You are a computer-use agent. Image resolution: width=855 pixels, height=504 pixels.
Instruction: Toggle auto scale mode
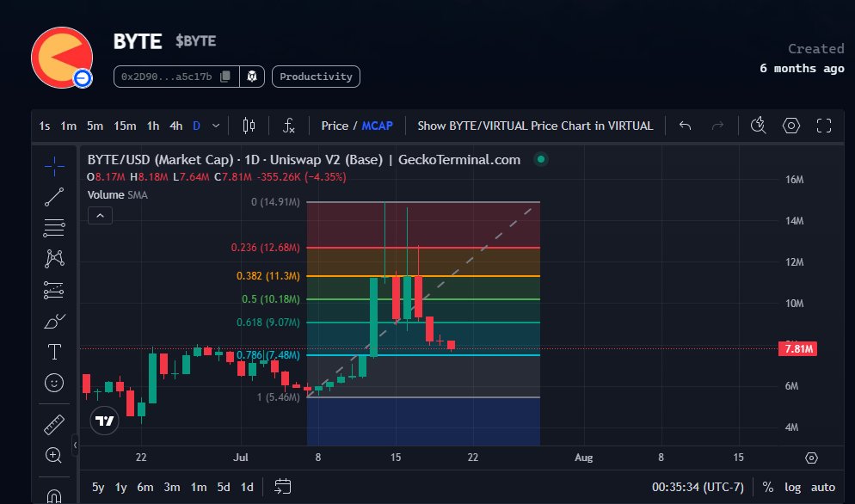823,487
